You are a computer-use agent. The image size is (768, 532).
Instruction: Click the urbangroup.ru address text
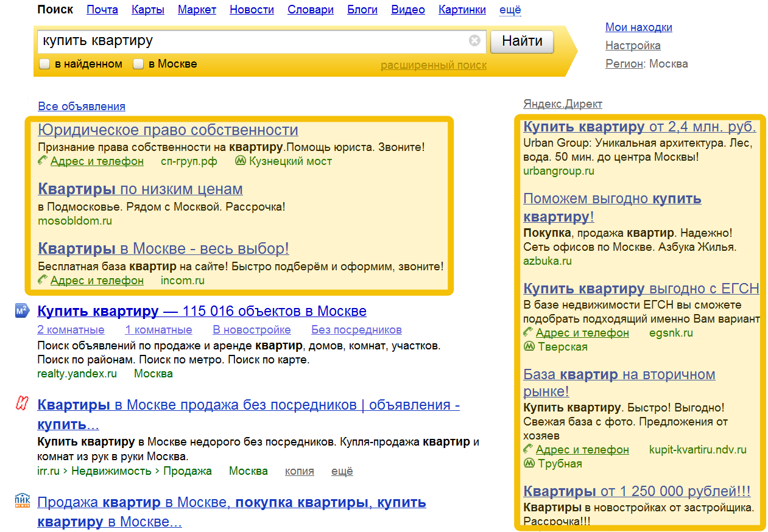click(558, 171)
